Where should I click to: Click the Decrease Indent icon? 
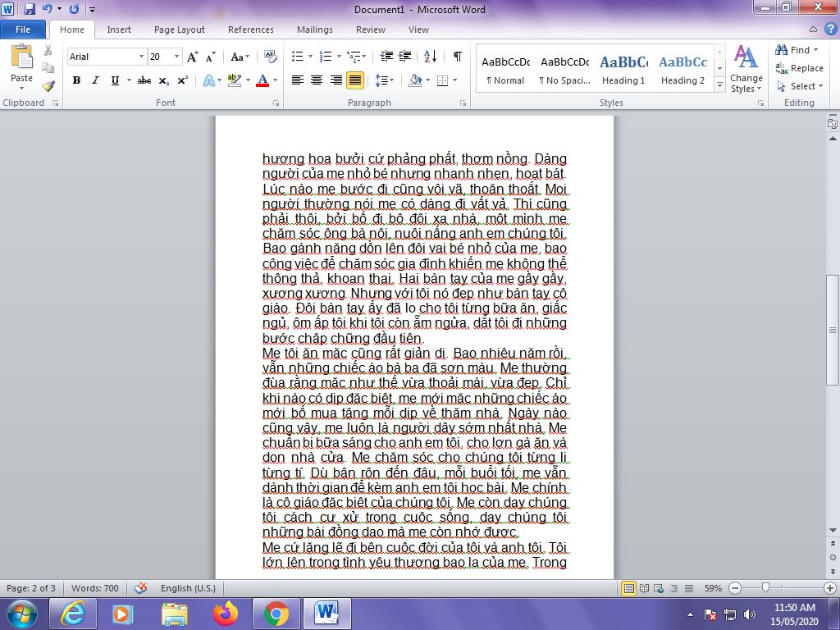[x=386, y=57]
